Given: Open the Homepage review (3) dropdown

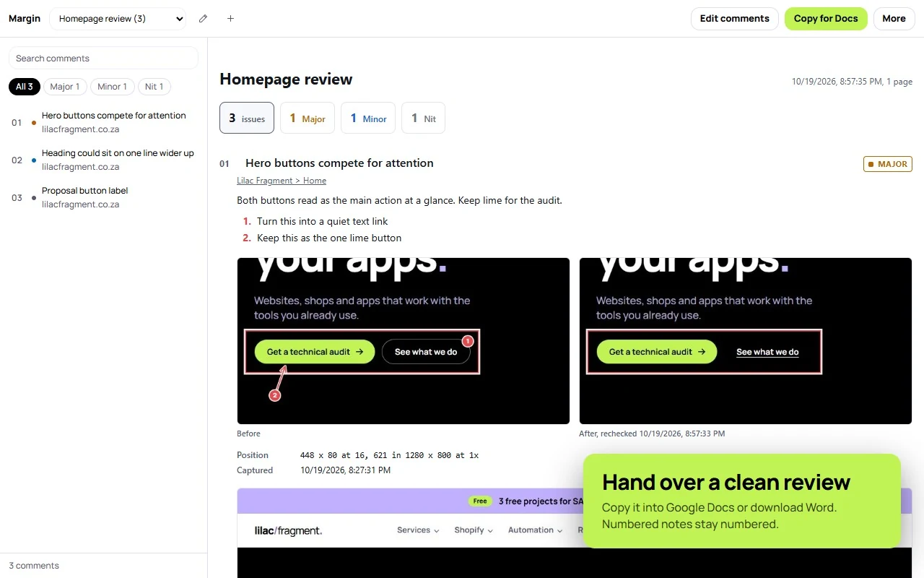Looking at the screenshot, I should pyautogui.click(x=118, y=19).
